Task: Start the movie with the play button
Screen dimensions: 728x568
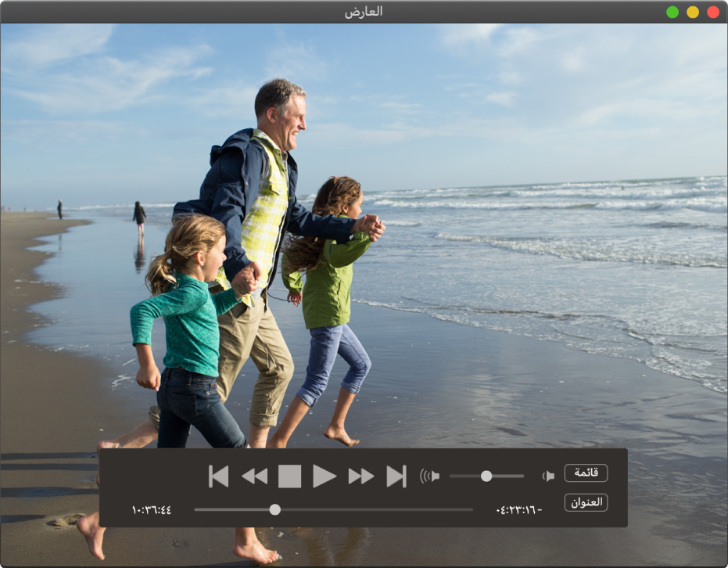Action: 325,476
